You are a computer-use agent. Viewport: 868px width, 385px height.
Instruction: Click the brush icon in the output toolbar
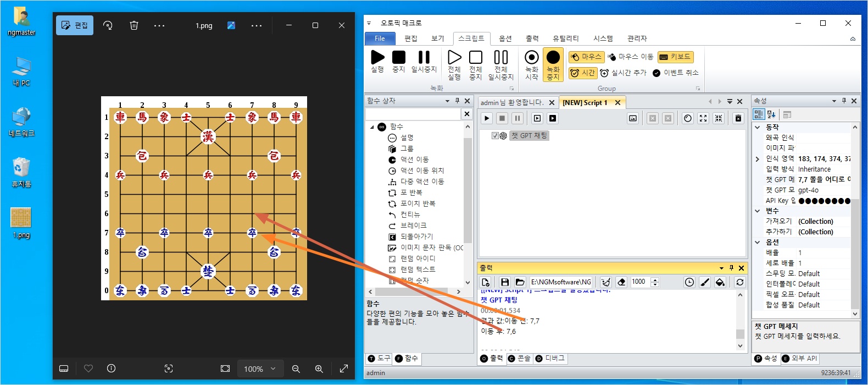tap(705, 282)
